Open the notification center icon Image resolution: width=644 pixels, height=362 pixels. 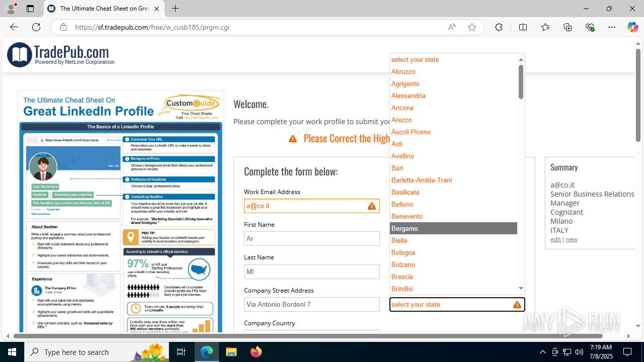627,352
